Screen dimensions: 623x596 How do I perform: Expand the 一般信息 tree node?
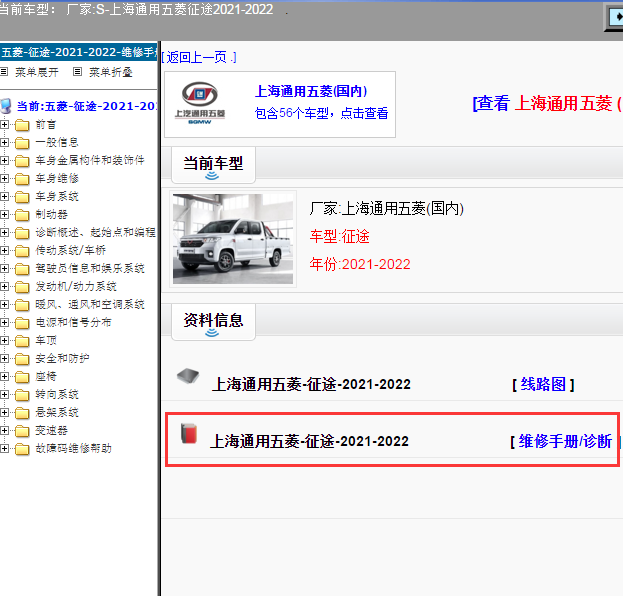pos(4,143)
